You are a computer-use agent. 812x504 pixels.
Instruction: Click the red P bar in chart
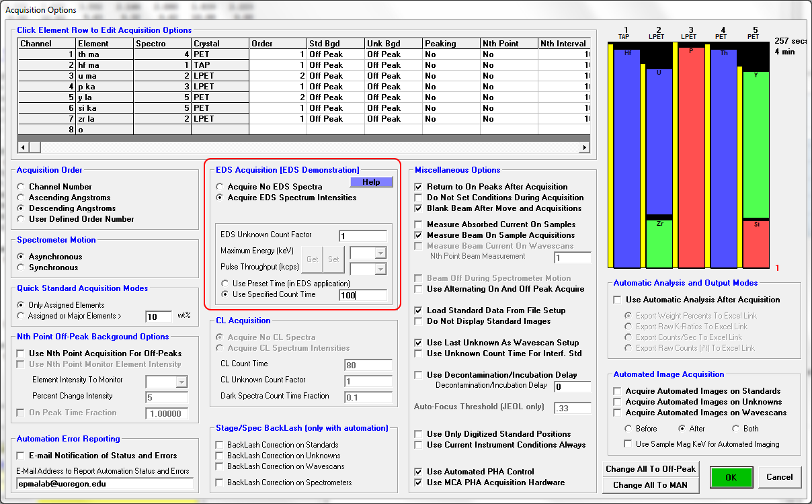pyautogui.click(x=690, y=155)
